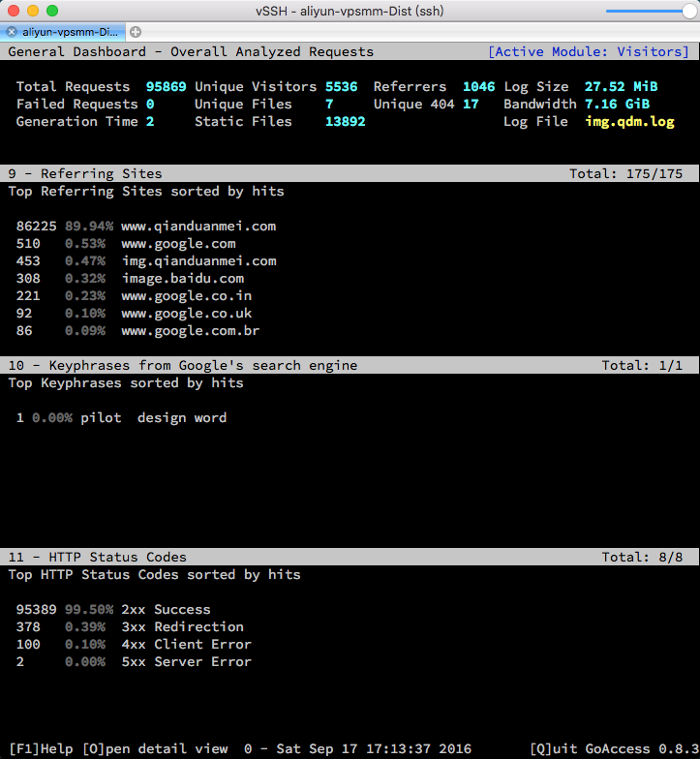700x759 pixels.
Task: Select the www.qianduanmei.com referrer row
Action: 198,227
